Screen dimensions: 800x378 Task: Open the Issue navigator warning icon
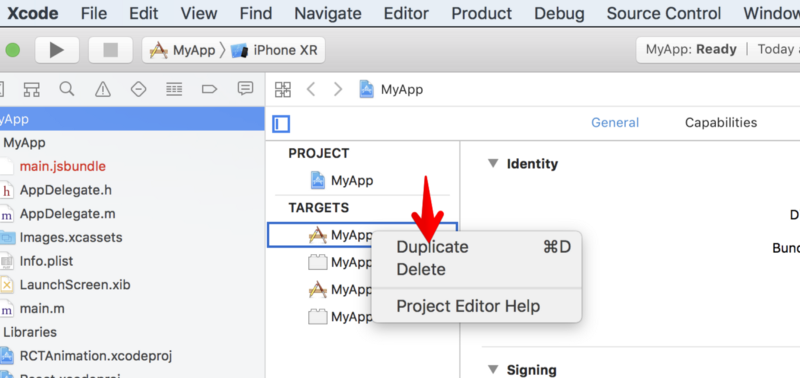tap(103, 89)
